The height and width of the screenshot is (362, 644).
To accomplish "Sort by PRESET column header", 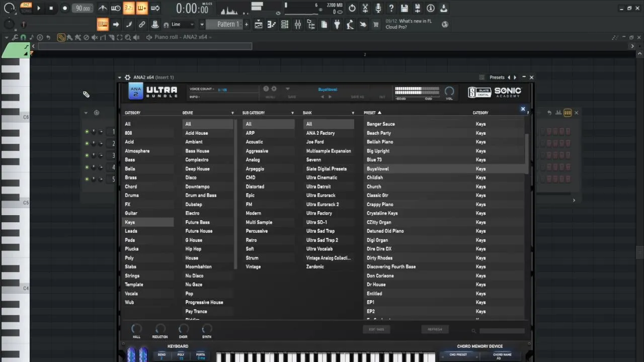I will point(372,113).
